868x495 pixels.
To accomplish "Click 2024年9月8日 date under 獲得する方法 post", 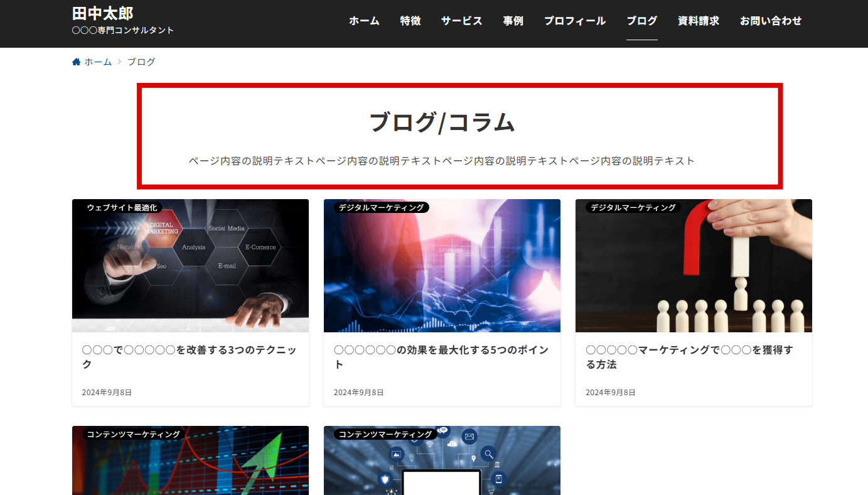I will (x=610, y=393).
